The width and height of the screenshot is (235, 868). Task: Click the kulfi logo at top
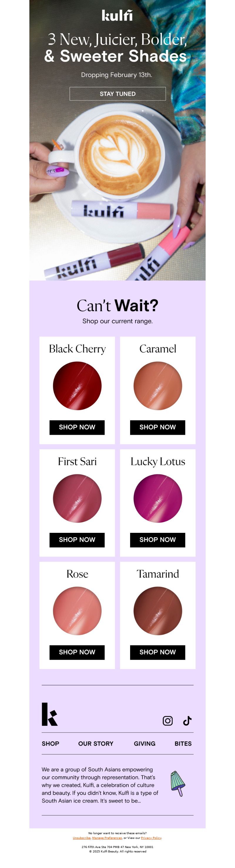point(117,15)
